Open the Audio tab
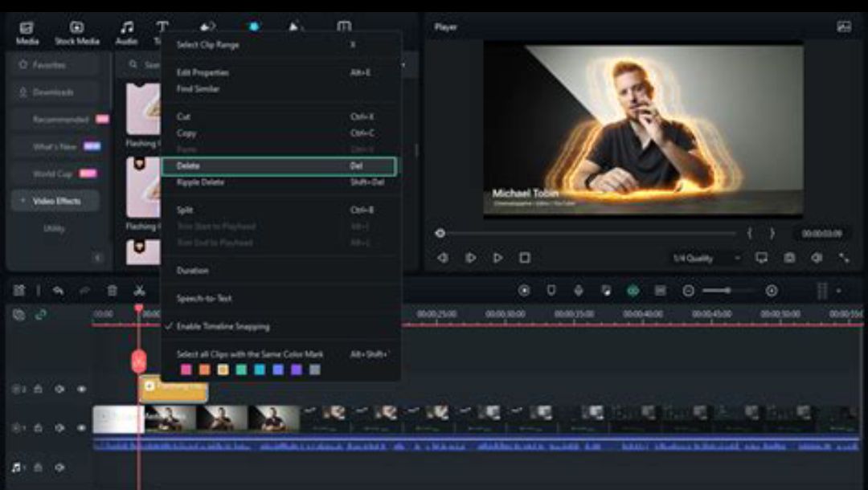868x490 pixels. pos(127,33)
